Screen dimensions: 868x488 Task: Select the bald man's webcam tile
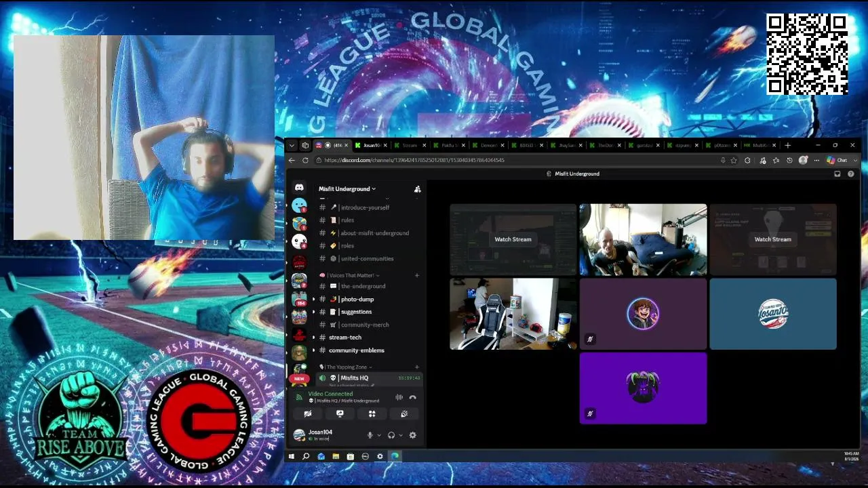[x=643, y=240]
